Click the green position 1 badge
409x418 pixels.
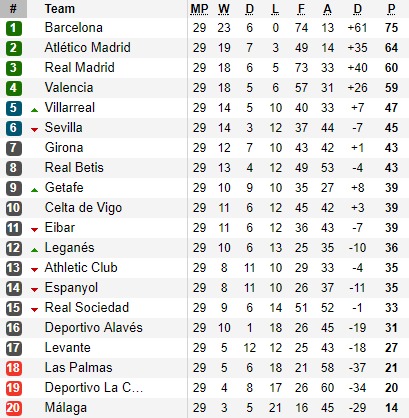coord(14,28)
